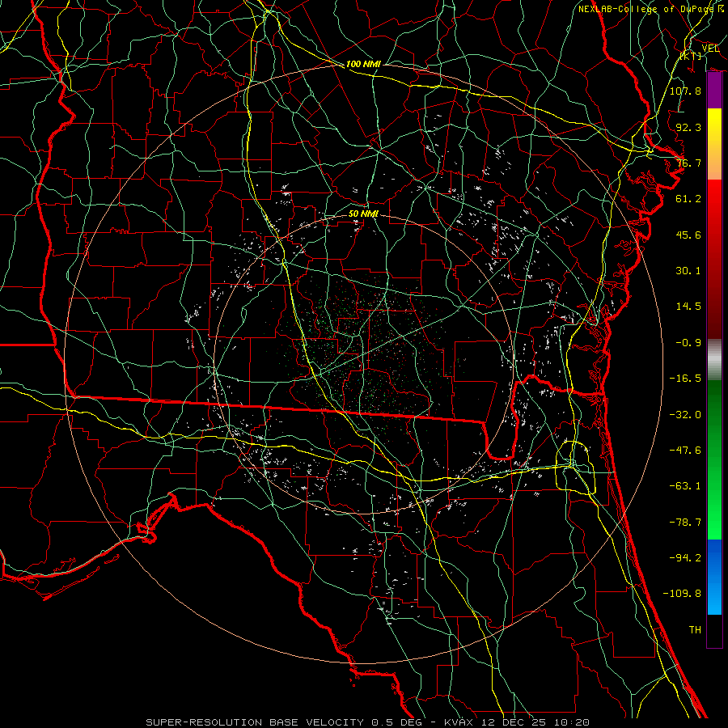This screenshot has height=728, width=728.
Task: Click the -0.9 value on the velocity scale
Action: point(688,343)
